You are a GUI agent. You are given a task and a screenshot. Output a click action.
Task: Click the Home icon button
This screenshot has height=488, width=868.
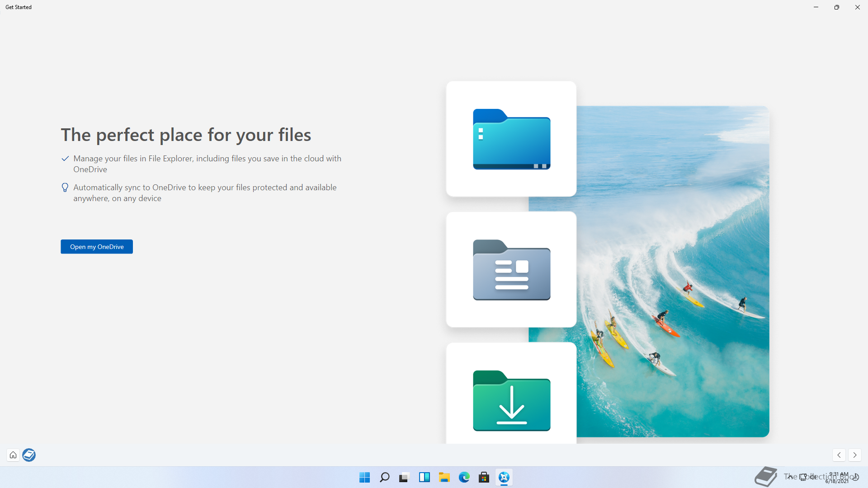(13, 455)
